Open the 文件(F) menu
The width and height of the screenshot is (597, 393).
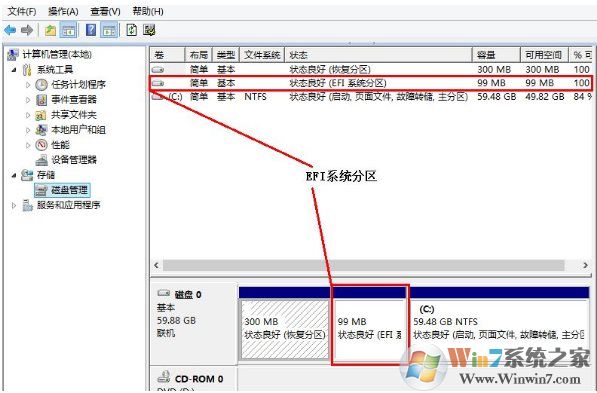coord(22,11)
